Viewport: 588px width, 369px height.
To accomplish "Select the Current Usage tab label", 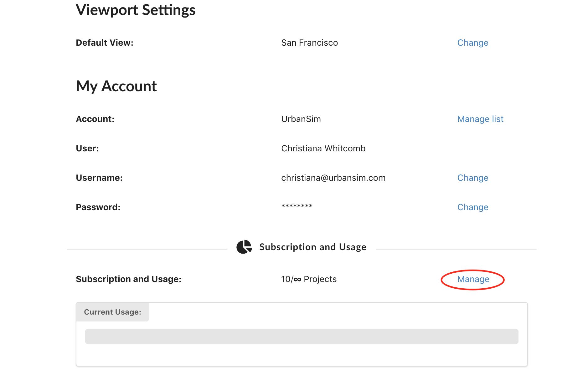I will pos(112,312).
